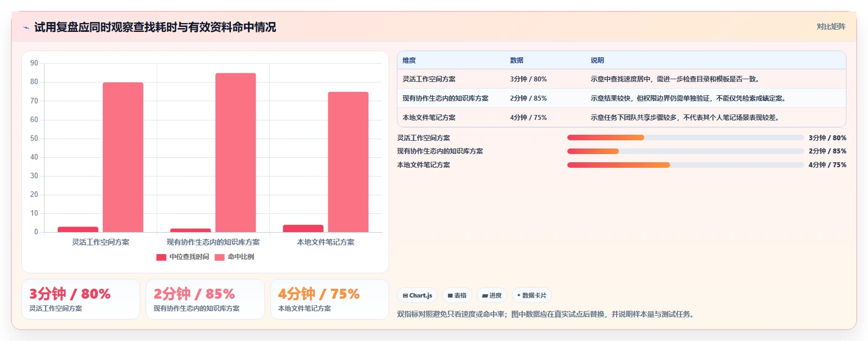The image size is (868, 341).
Task: Click the 2分钟 / 85% progress bar
Action: click(685, 151)
